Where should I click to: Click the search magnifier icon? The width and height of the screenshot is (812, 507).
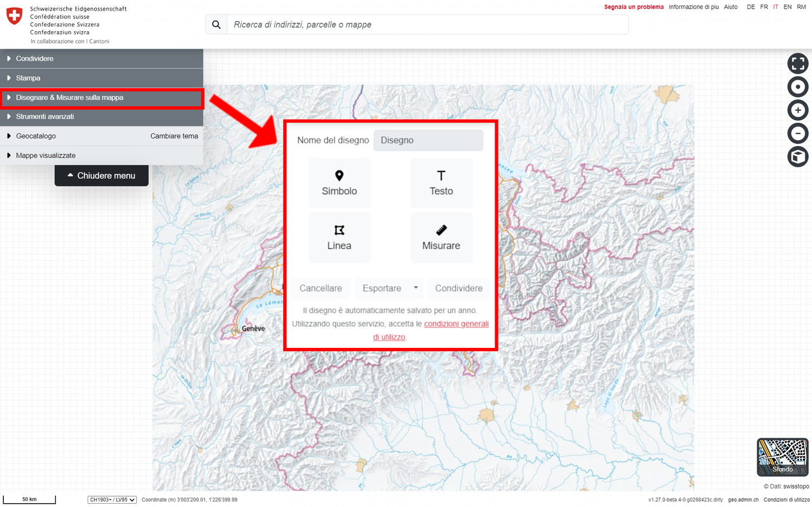pyautogui.click(x=217, y=25)
